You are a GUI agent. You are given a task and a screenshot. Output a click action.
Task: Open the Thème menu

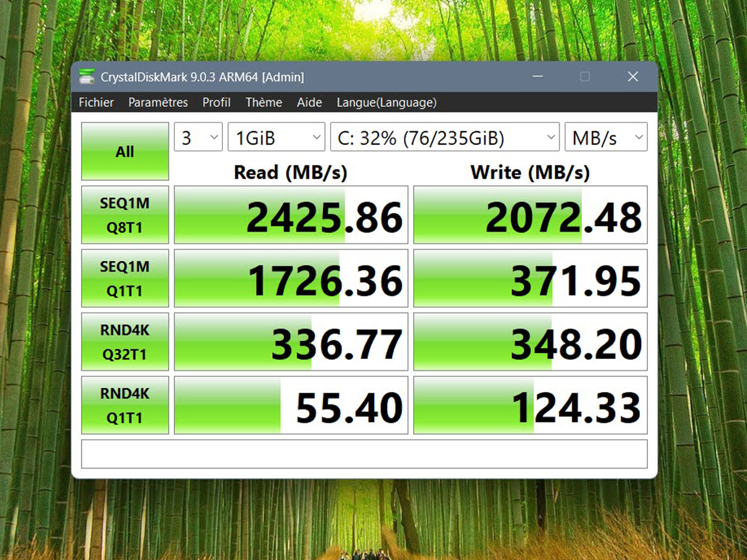point(264,103)
